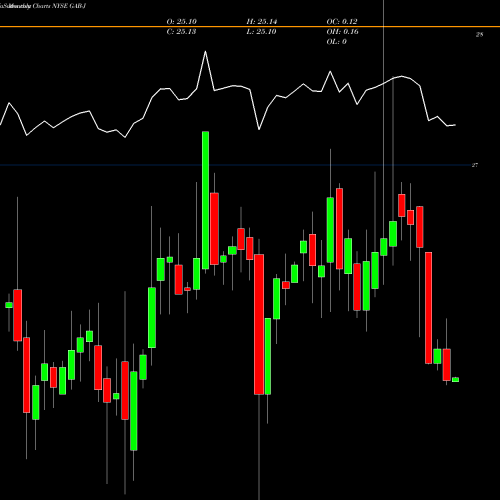This screenshot has height=500, width=500.
Task: Click the low price "L: 25.10"
Action: (262, 32)
